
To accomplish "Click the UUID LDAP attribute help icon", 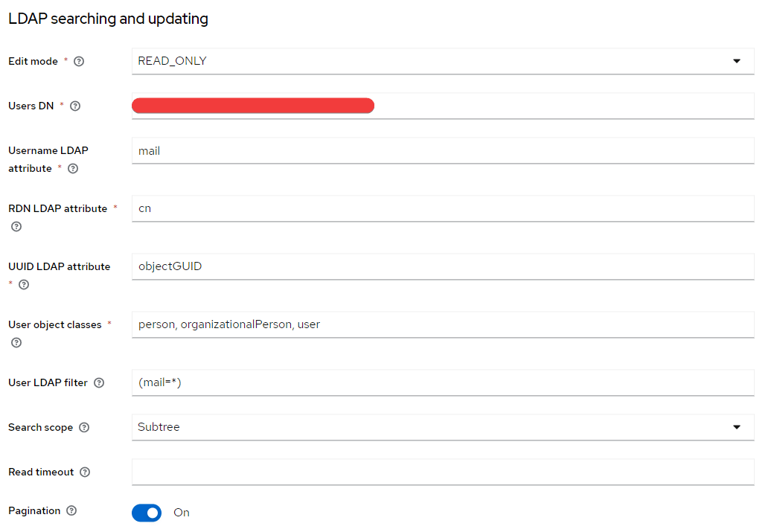I will point(24,284).
